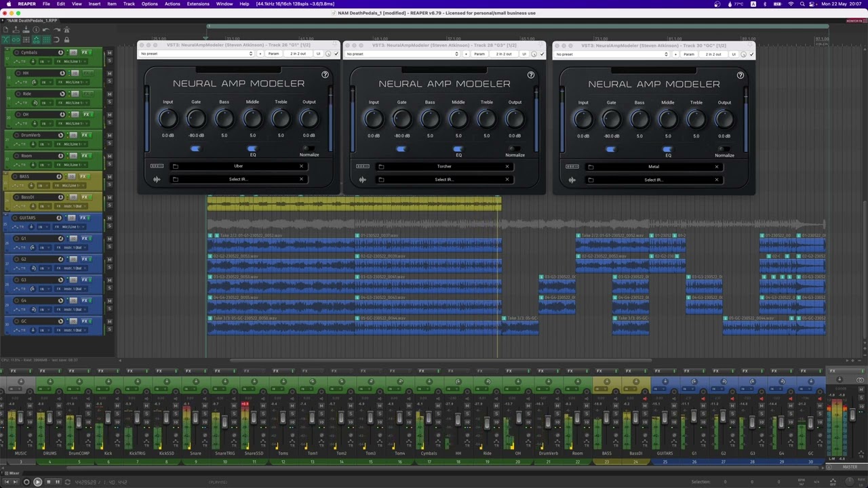This screenshot has height=488, width=868.
Task: Toggle the lock icon in the main toolbar
Action: (x=66, y=39)
